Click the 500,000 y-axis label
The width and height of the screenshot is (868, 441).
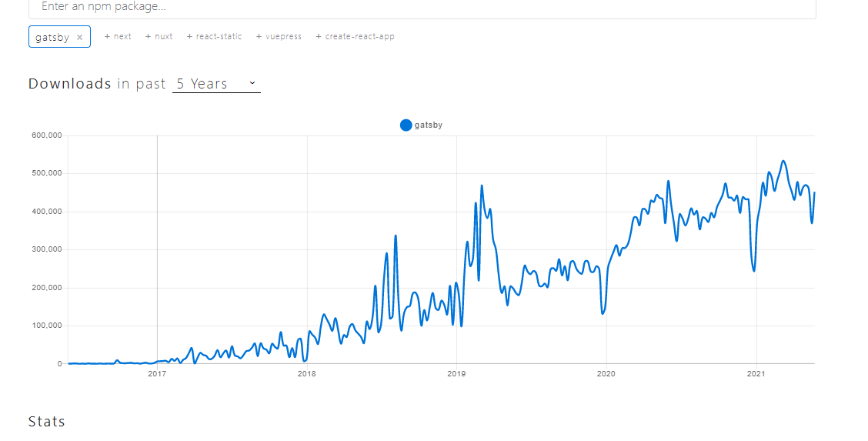[x=46, y=173]
